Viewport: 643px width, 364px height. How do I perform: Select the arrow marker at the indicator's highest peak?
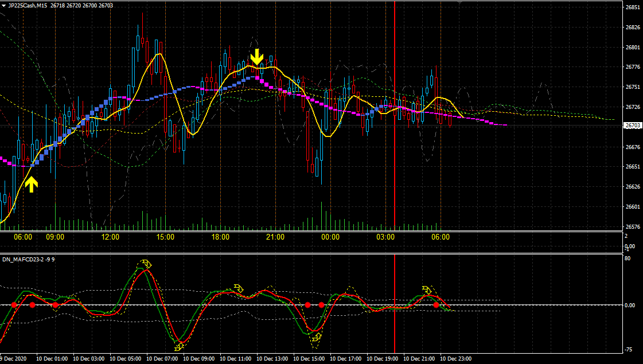tap(146, 264)
